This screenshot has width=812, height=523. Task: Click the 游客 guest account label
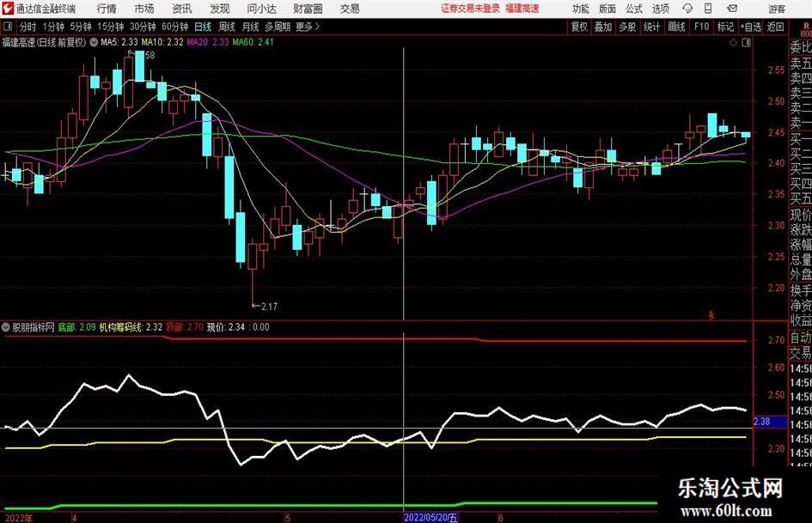[776, 9]
